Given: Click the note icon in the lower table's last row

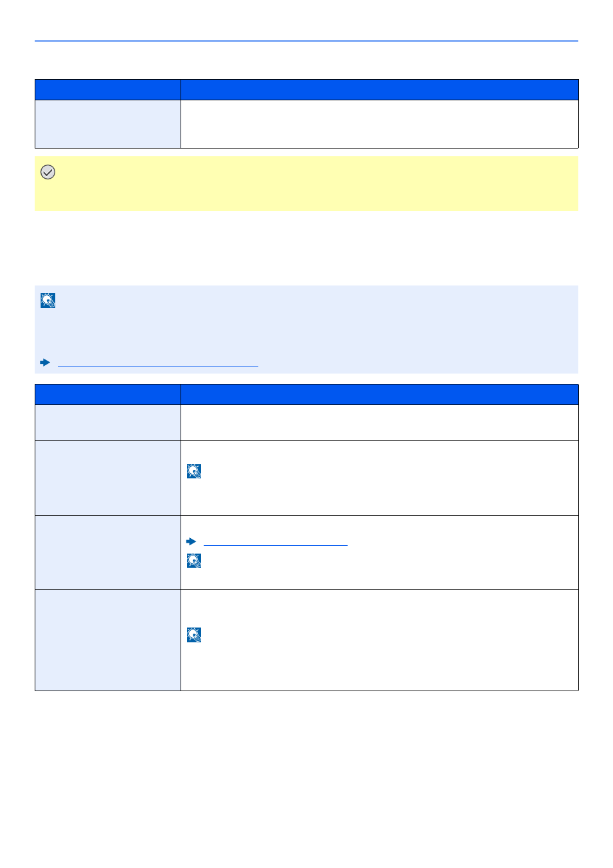Looking at the screenshot, I should click(194, 635).
